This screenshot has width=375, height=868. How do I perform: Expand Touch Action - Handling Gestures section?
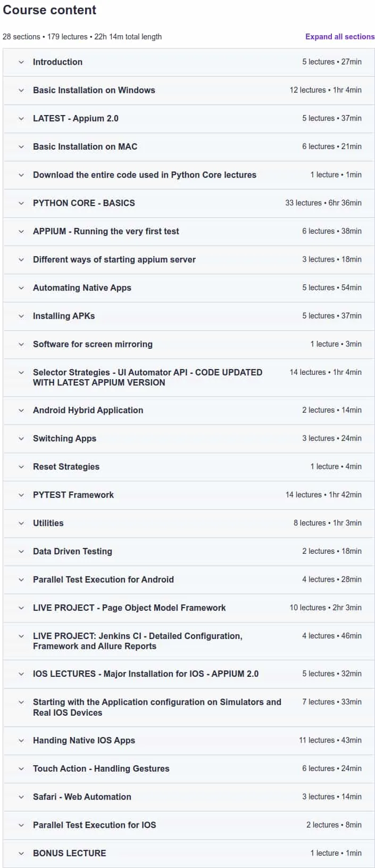pyautogui.click(x=189, y=769)
